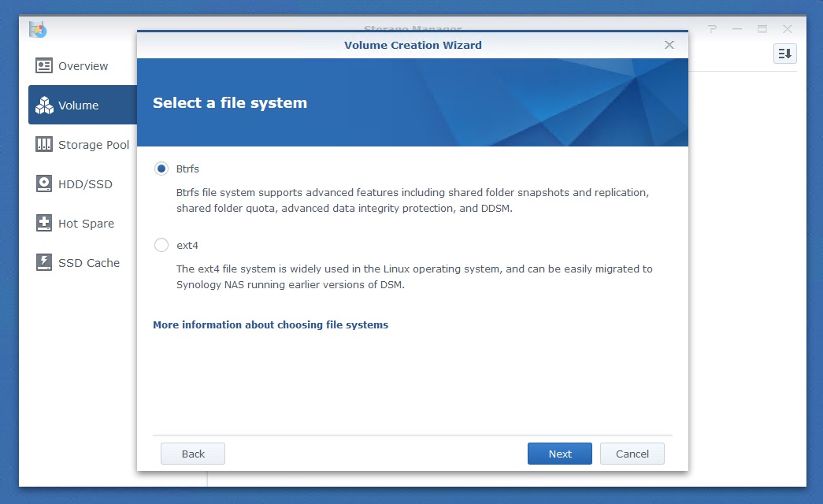Click the SSD Cache lightning icon
This screenshot has height=504, width=823.
pos(44,263)
